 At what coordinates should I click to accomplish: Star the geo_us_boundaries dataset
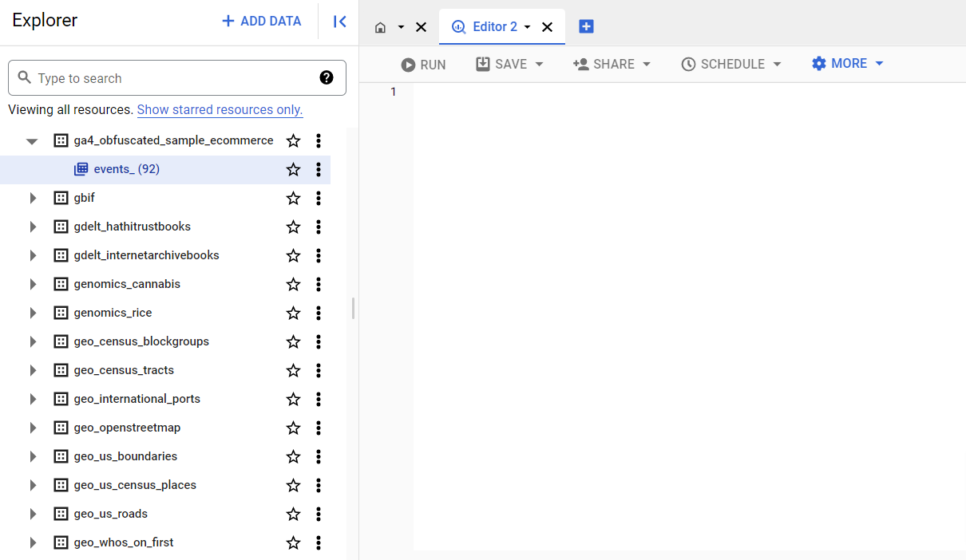(x=293, y=456)
